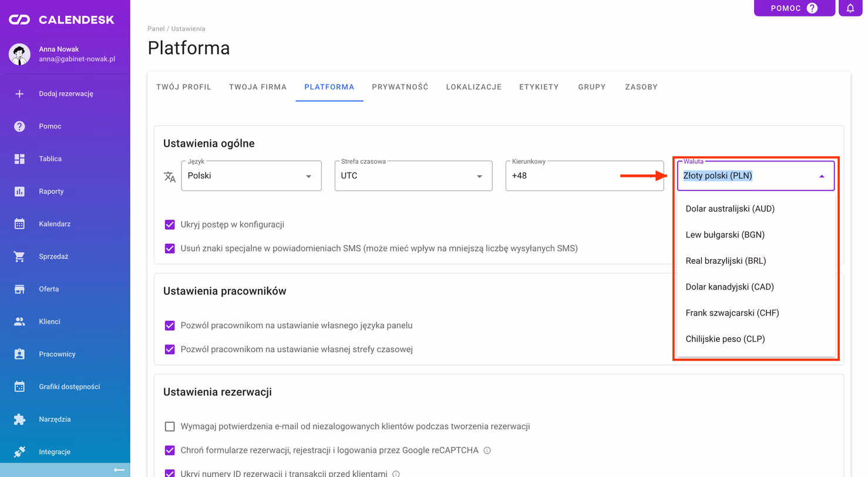Screen dimensions: 868x477
Task: Toggle Usuń znaki specjalne w SMS checkbox
Action: pos(170,248)
